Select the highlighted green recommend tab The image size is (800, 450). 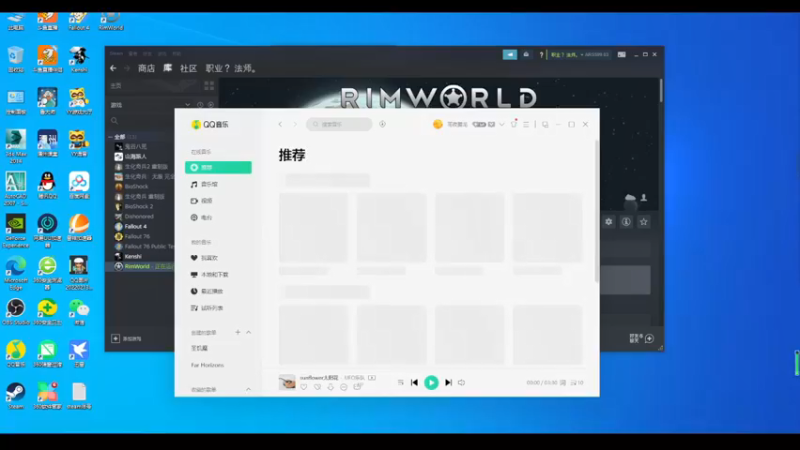pos(218,167)
